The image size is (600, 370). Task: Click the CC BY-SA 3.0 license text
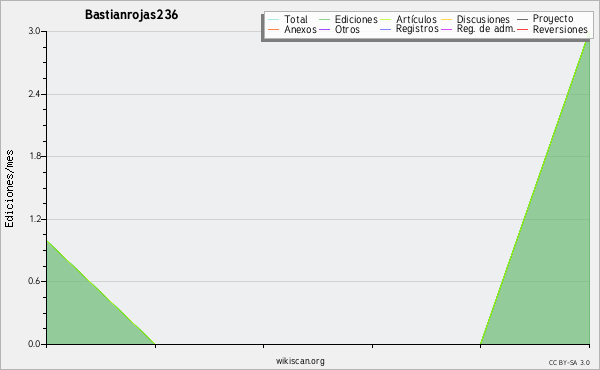click(569, 363)
